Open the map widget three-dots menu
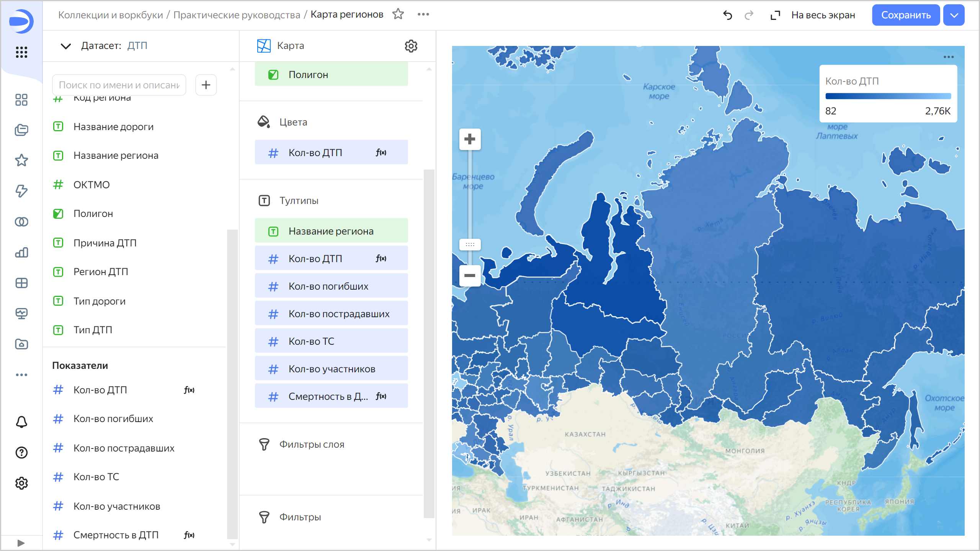980x551 pixels. (948, 57)
